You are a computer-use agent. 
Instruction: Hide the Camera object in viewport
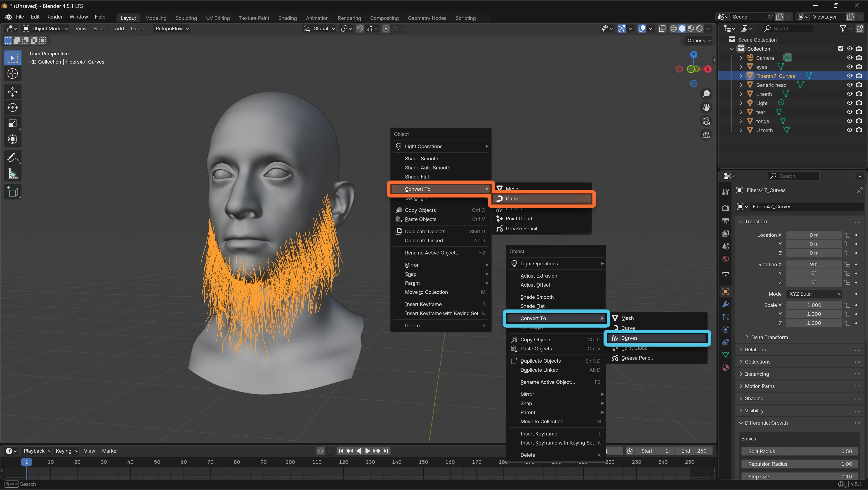pos(849,58)
